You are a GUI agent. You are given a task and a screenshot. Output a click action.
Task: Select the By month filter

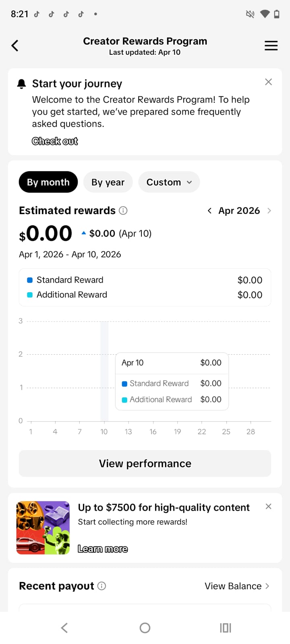(48, 182)
